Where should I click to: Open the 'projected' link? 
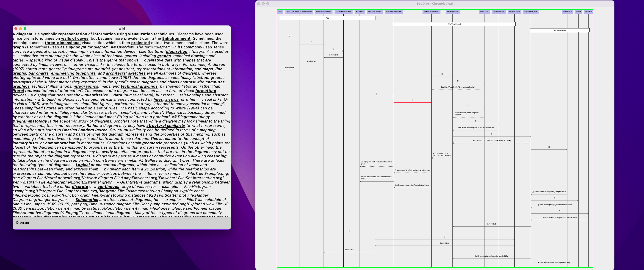pyautogui.click(x=141, y=43)
